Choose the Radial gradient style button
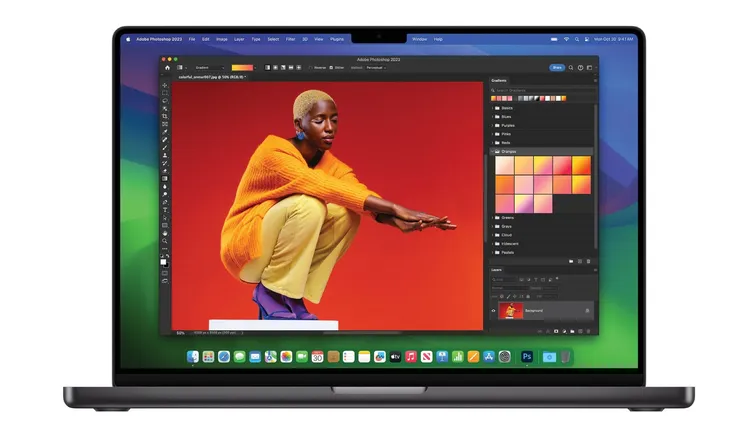The image size is (750, 421). 276,67
